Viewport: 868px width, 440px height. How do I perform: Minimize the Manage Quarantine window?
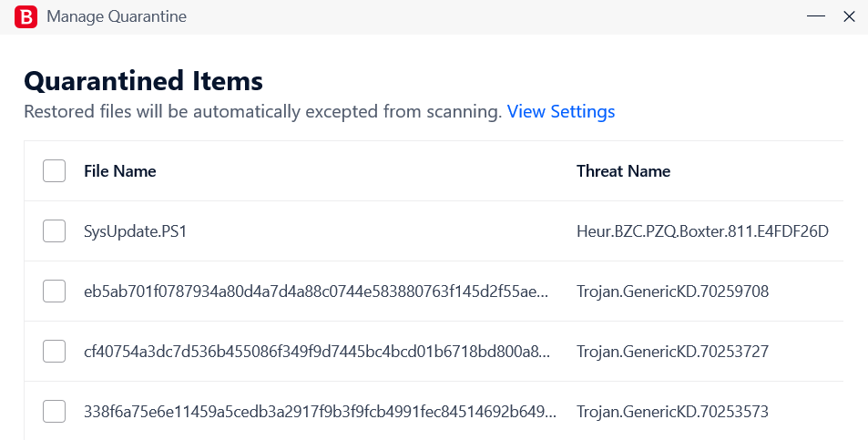click(816, 16)
